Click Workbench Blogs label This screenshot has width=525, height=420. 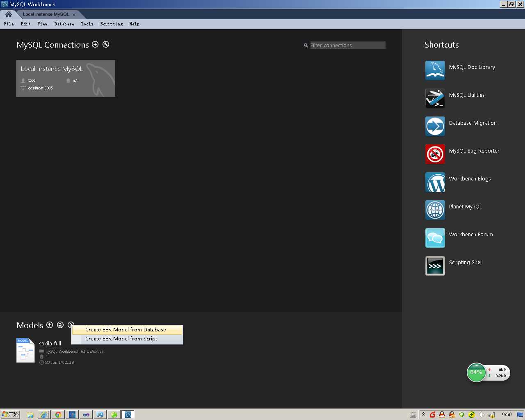click(x=470, y=179)
